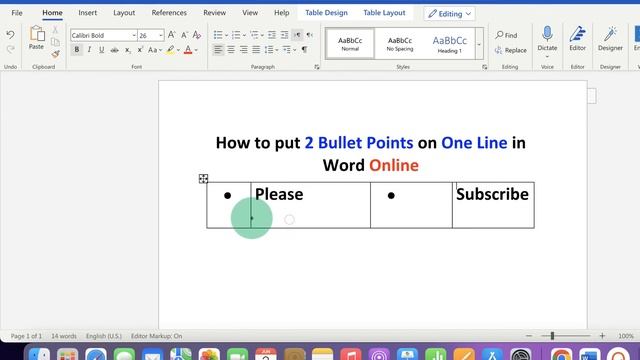This screenshot has height=360, width=640.
Task: Set left-to-right text direction
Action: (297, 35)
